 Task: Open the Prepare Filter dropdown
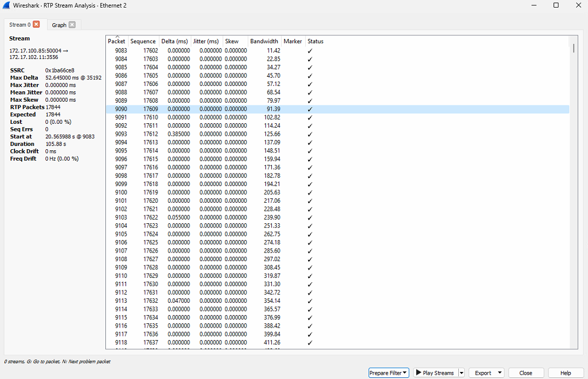click(x=389, y=373)
